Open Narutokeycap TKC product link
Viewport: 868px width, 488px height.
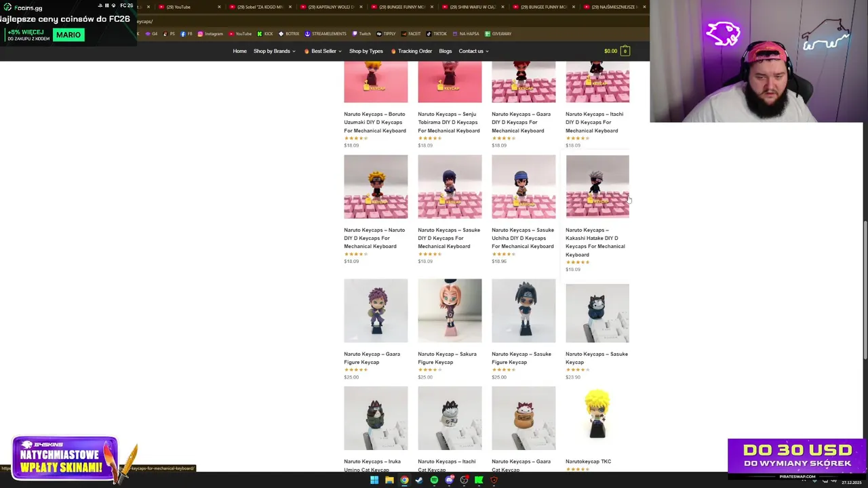[x=588, y=462]
